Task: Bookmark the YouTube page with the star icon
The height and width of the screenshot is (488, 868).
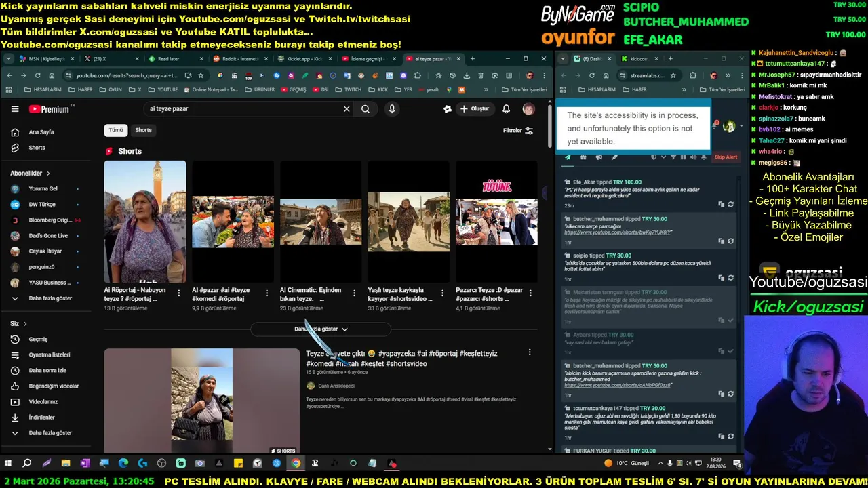Action: click(x=201, y=75)
